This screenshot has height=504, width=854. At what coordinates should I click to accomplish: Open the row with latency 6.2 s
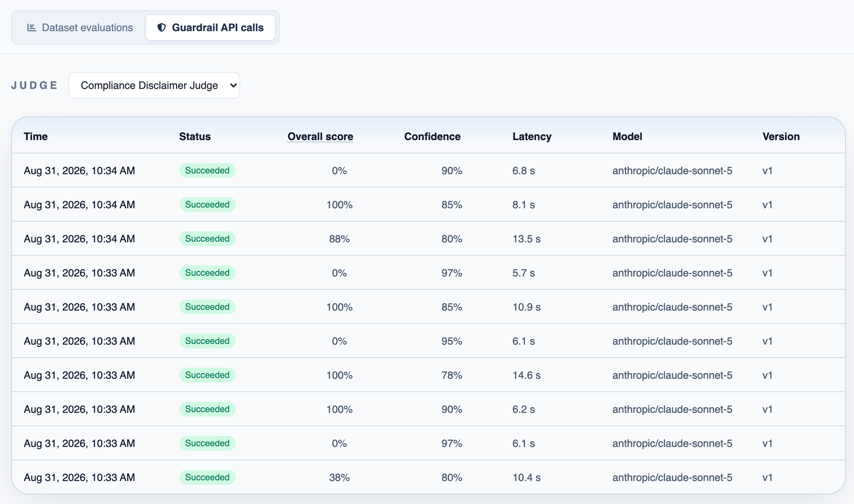[428, 409]
